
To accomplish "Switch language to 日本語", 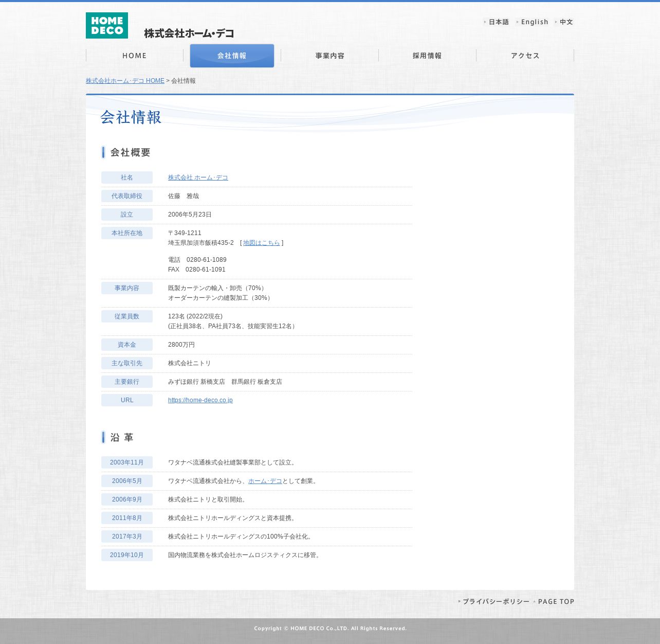I will tap(497, 22).
